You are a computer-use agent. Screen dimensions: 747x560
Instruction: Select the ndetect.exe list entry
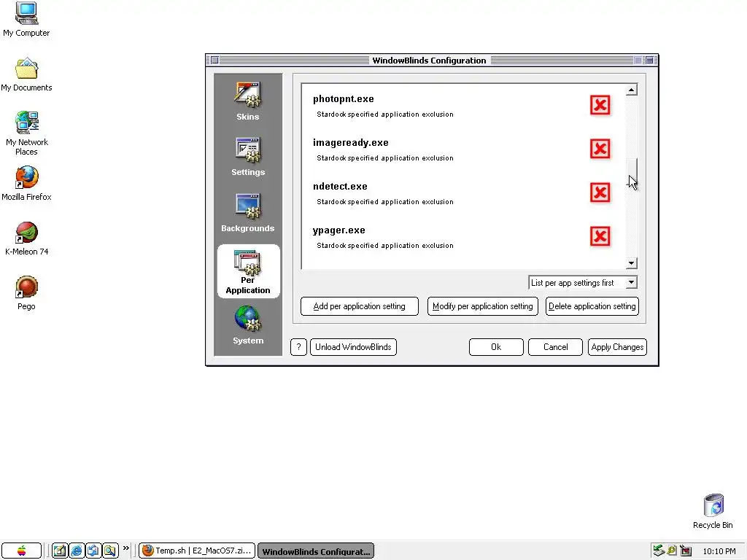pos(462,193)
